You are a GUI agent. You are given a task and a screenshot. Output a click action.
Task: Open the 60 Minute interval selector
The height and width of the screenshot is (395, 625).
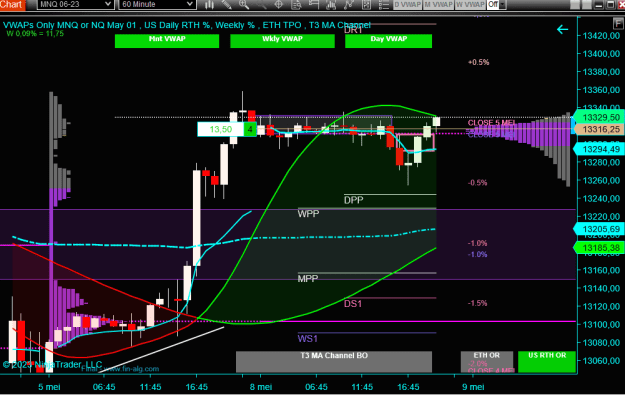(157, 4)
